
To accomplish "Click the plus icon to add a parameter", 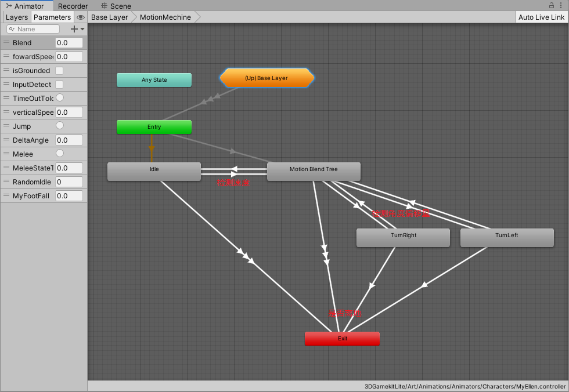I will 74,28.
